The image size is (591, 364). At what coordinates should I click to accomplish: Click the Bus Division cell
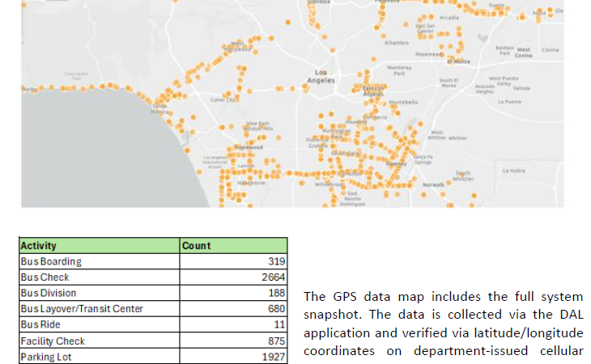coord(49,293)
